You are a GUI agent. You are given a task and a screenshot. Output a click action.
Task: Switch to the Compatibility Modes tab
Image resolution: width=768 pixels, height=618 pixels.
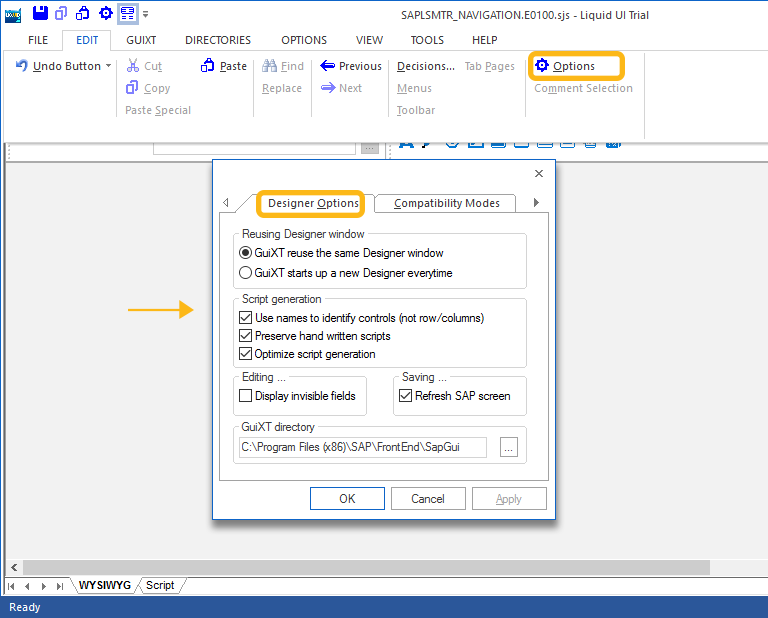click(446, 203)
